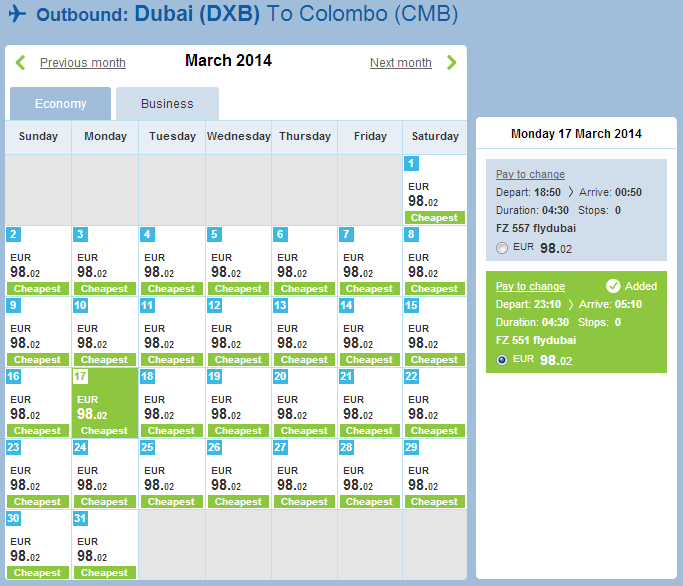Click the Cheapest label on March 22
The width and height of the screenshot is (683, 586).
(x=435, y=431)
